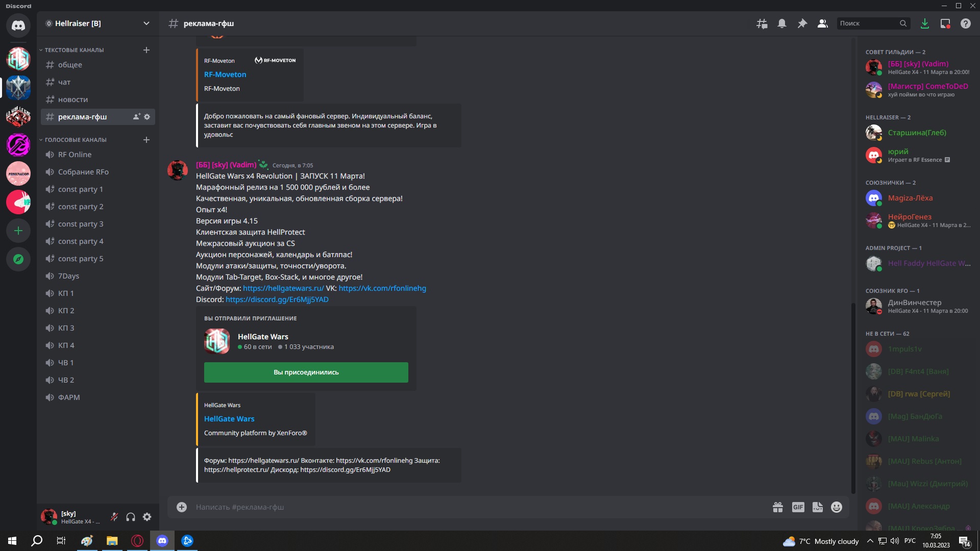The height and width of the screenshot is (551, 980).
Task: Add a new voice channel
Action: [146, 140]
